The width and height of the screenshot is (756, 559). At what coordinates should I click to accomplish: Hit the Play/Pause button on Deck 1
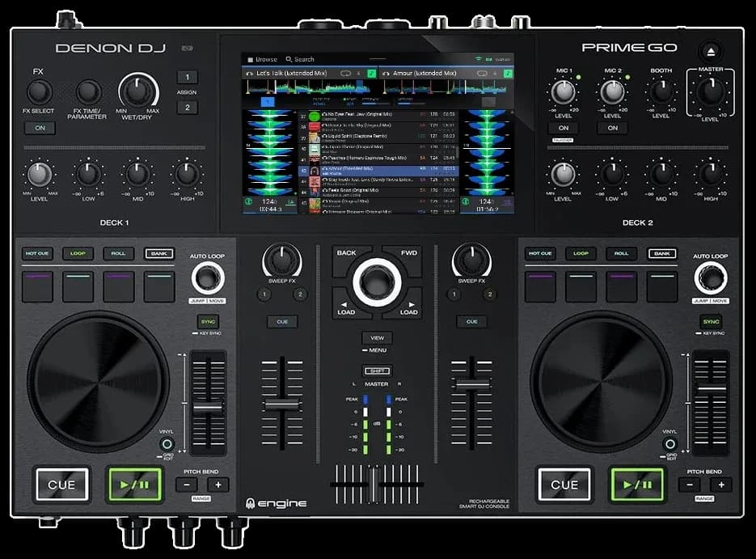point(135,485)
